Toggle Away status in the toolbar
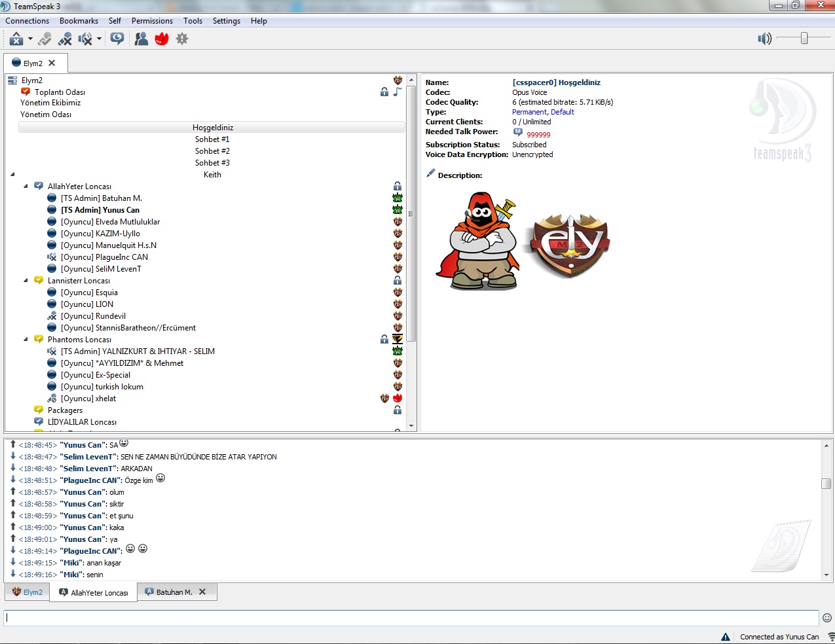This screenshot has width=835, height=644. (16, 39)
